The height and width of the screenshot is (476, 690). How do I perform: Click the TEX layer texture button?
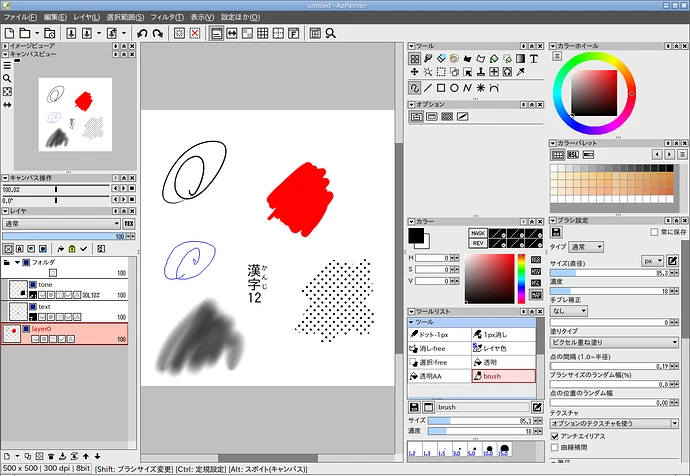coord(128,224)
